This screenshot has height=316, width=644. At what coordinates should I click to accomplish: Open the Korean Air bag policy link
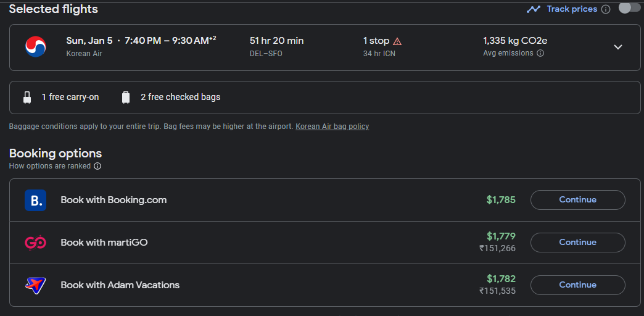332,127
